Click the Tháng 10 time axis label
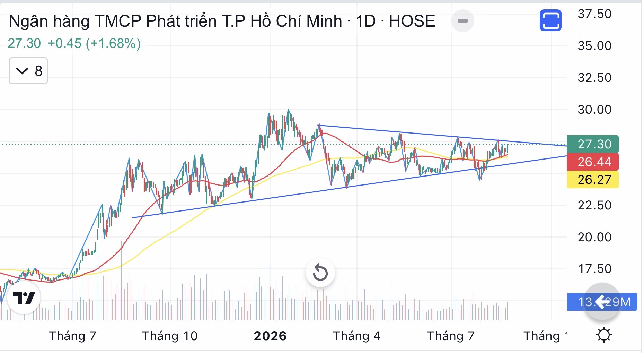 pos(170,336)
